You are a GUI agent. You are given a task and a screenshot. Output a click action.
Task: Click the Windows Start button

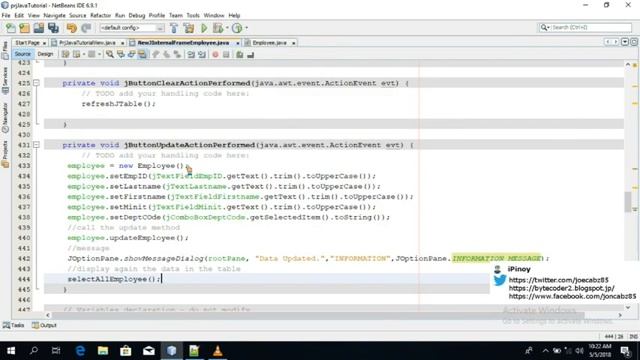click(11, 351)
